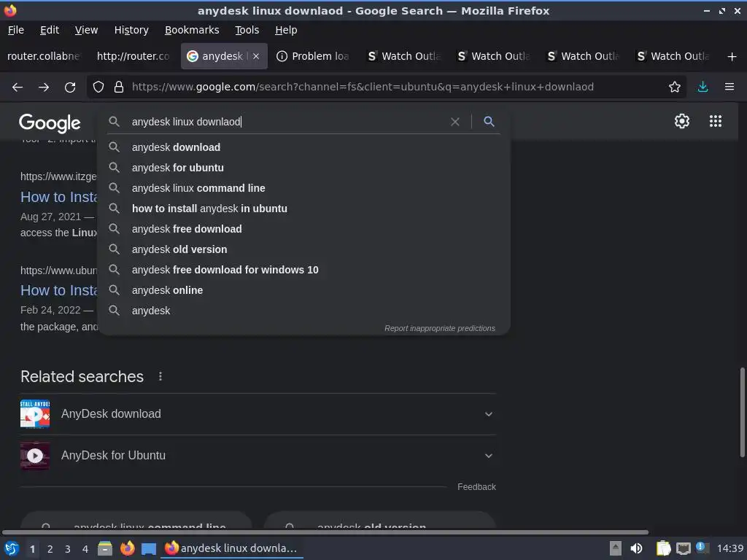Go to the Google logo homepage
The height and width of the screenshot is (560, 747).
tap(50, 122)
